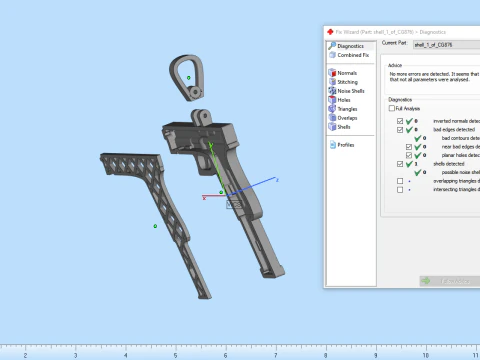This screenshot has height=360, width=480.
Task: Open the Shells fixing page
Action: pyautogui.click(x=339, y=127)
